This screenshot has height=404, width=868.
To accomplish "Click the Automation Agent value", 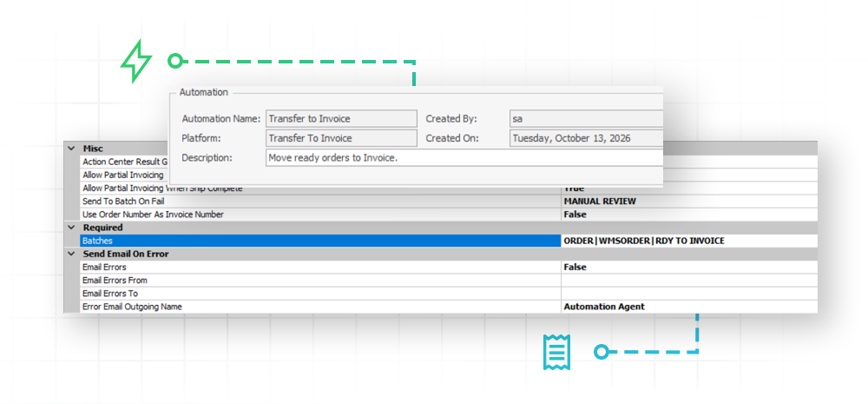I will (604, 307).
